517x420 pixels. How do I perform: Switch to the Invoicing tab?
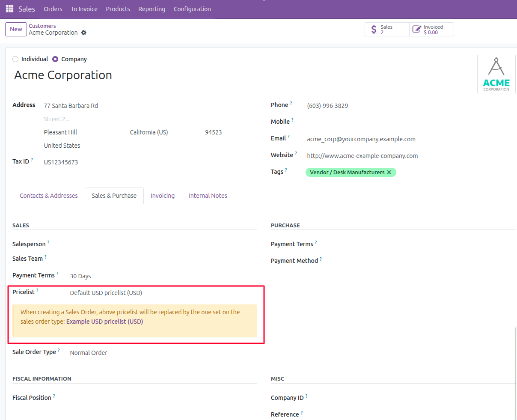pos(163,196)
